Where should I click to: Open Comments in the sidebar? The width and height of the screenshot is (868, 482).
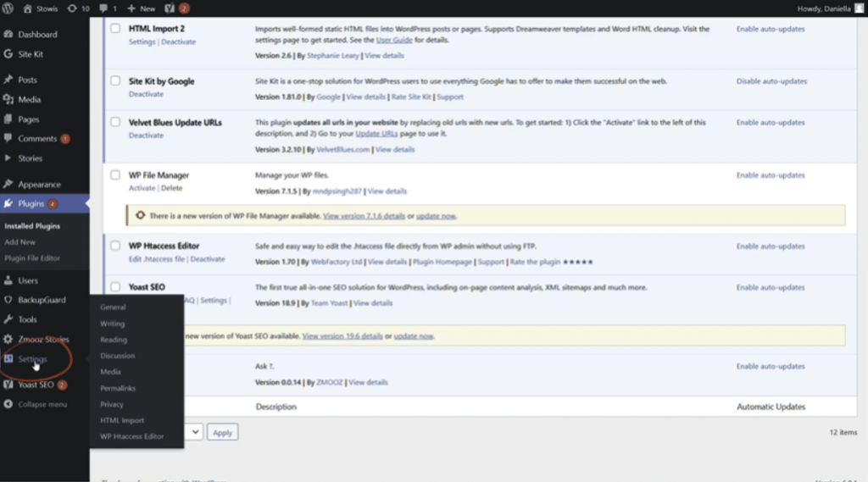click(x=37, y=139)
